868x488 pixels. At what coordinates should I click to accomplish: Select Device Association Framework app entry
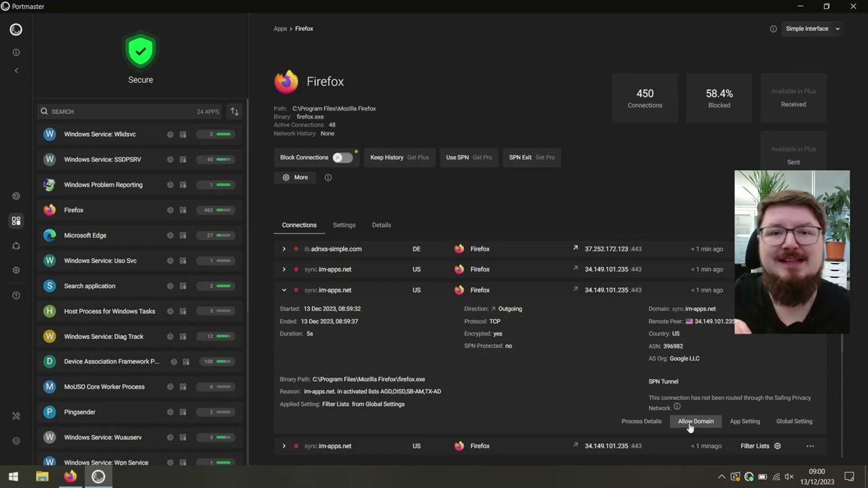coord(140,361)
